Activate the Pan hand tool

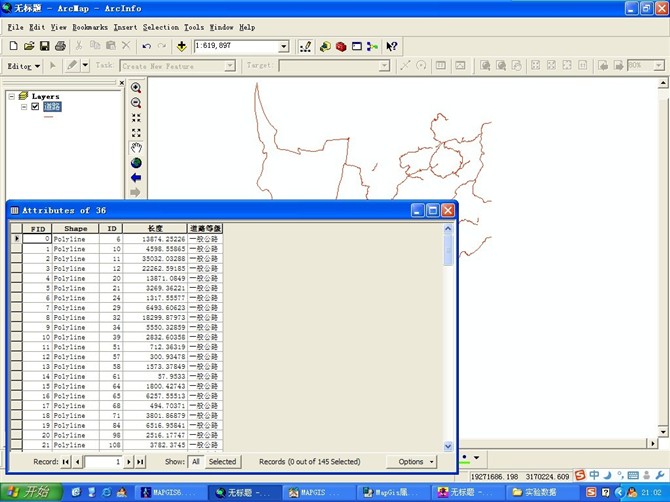pos(136,148)
